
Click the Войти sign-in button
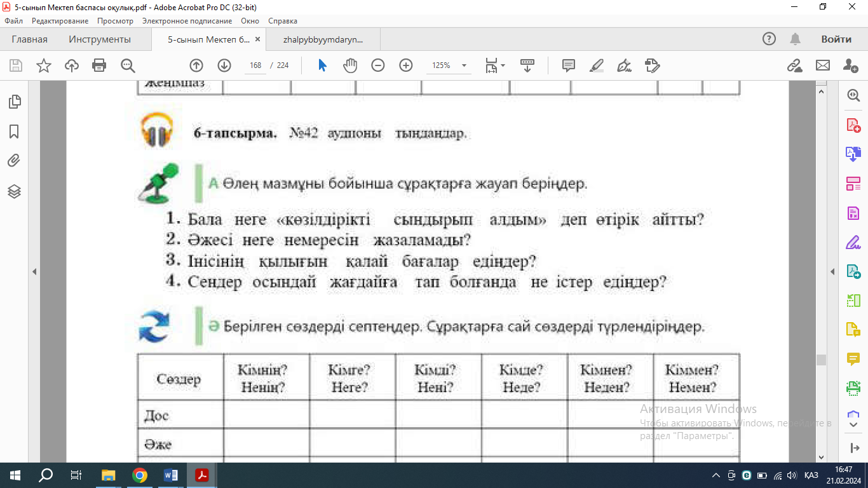[x=836, y=39]
